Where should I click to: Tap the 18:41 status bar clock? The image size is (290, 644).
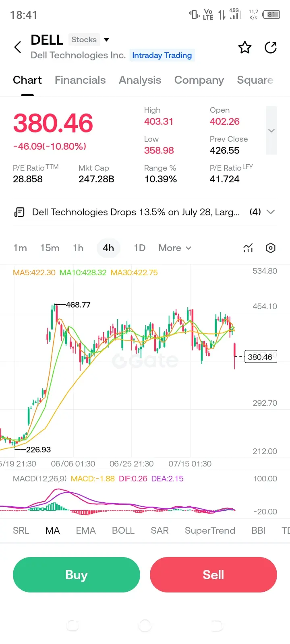click(x=24, y=15)
